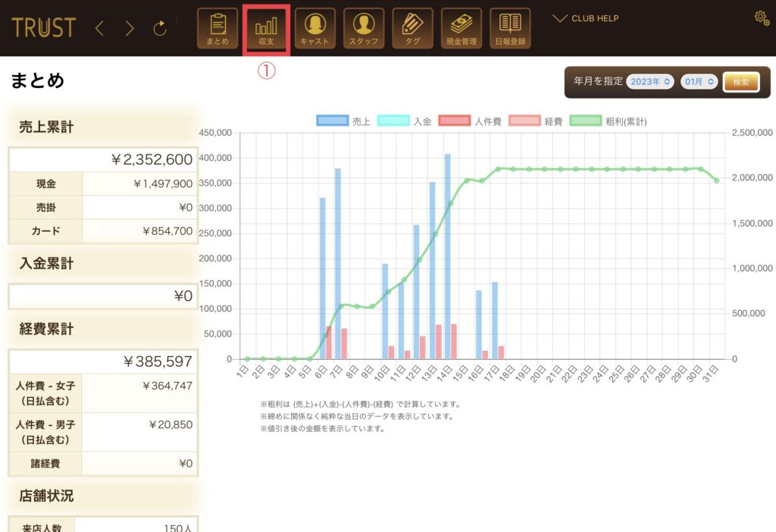Open the キャスト cast icon
Image resolution: width=776 pixels, height=532 pixels.
click(314, 28)
